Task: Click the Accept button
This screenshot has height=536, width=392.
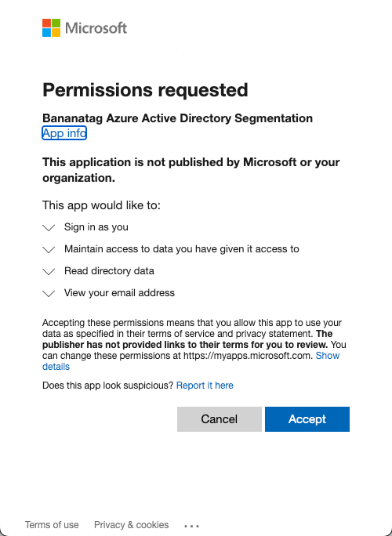Action: tap(307, 419)
